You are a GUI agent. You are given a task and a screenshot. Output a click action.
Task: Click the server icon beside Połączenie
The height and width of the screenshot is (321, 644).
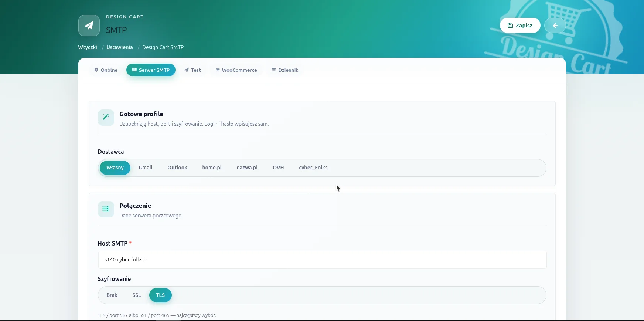[x=106, y=209]
